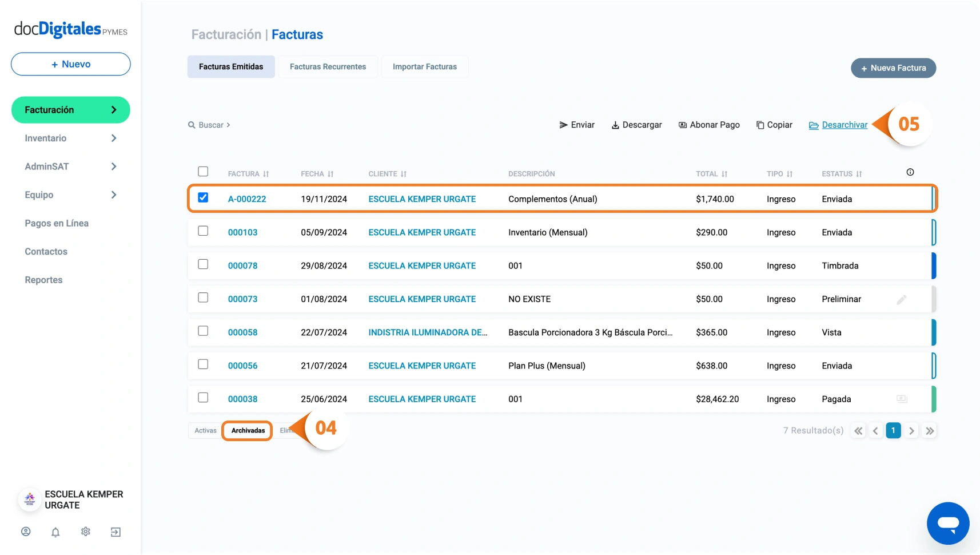Check the invoice 000078 checkbox
This screenshot has width=980, height=555.
click(x=203, y=264)
